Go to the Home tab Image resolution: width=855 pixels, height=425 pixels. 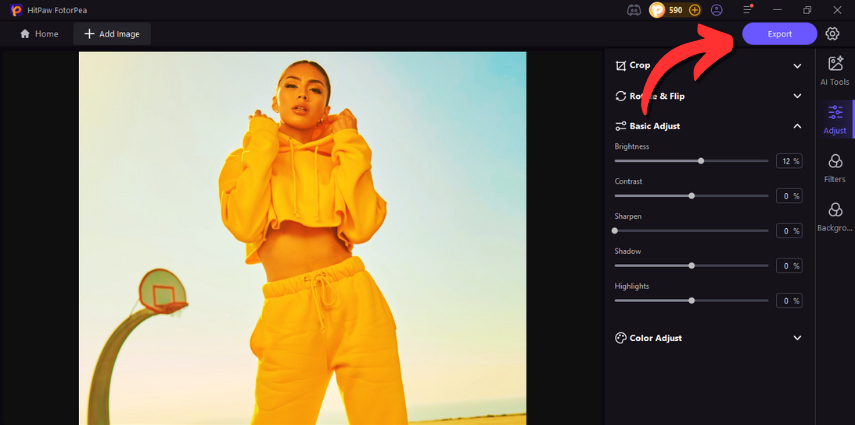39,34
